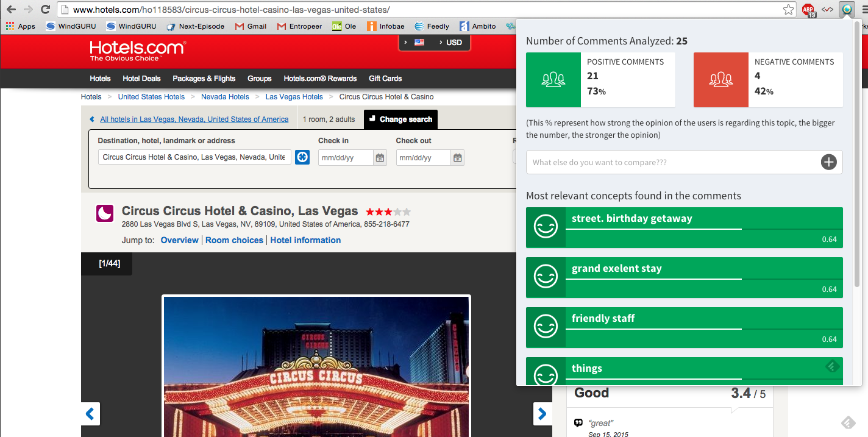Click the comment analyzer extension icon
The height and width of the screenshot is (437, 868).
point(846,9)
